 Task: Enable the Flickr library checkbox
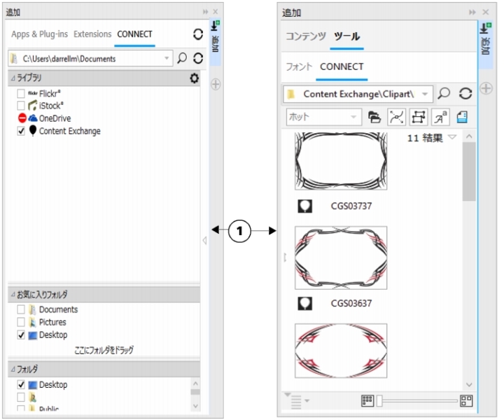pos(22,93)
